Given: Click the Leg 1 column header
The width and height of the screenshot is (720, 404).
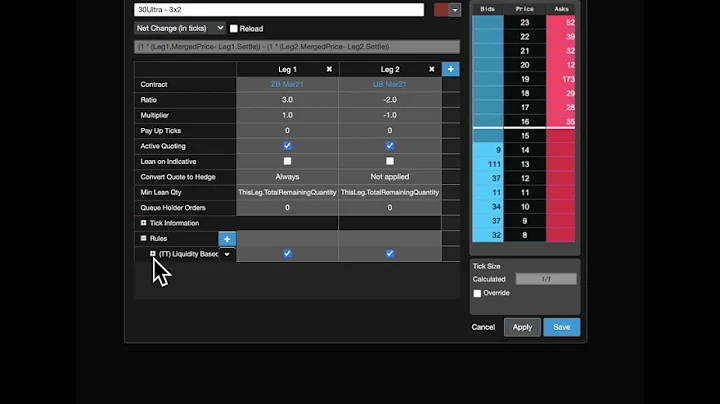Looking at the screenshot, I should pyautogui.click(x=287, y=69).
